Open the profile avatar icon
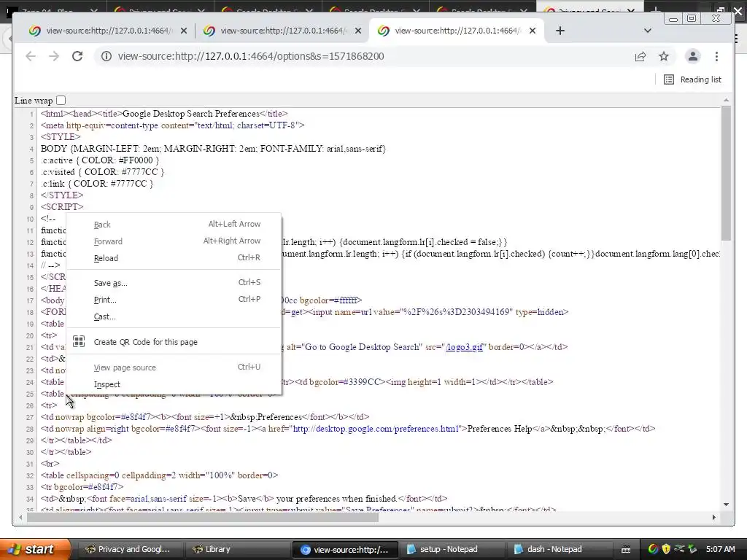The width and height of the screenshot is (747, 560). 693,56
